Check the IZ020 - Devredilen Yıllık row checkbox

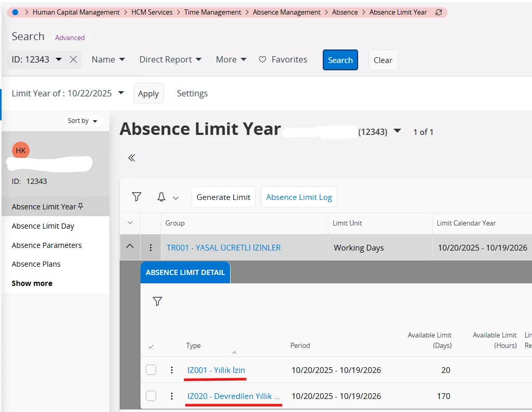151,396
